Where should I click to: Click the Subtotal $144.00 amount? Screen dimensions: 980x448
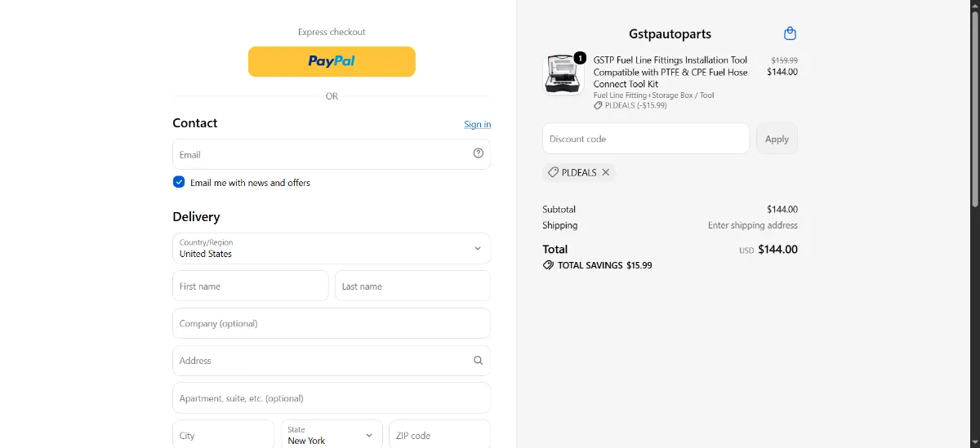point(782,209)
